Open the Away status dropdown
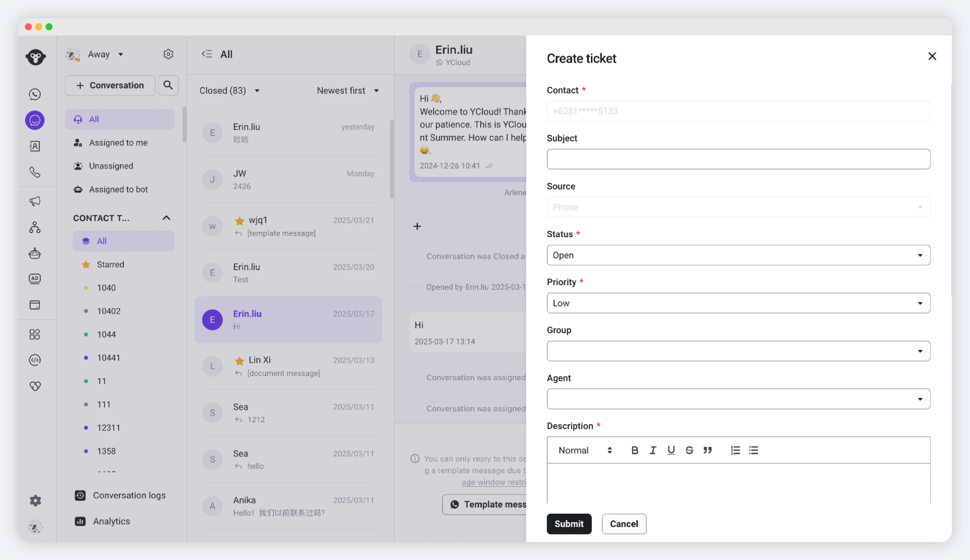 (105, 54)
